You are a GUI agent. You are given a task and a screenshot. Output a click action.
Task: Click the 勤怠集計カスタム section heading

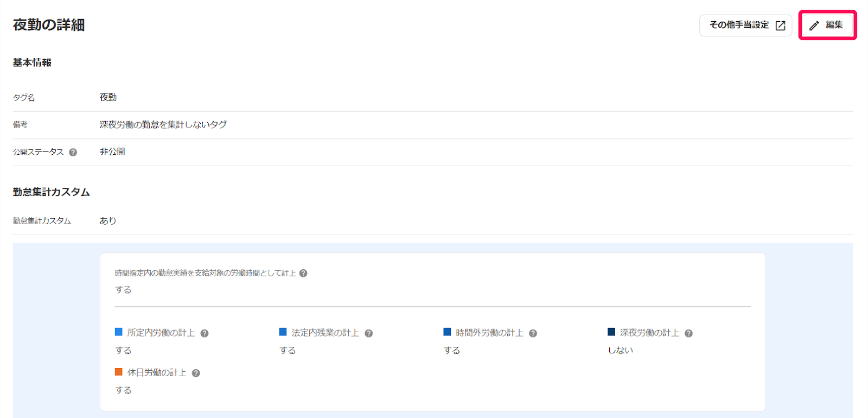tap(52, 192)
